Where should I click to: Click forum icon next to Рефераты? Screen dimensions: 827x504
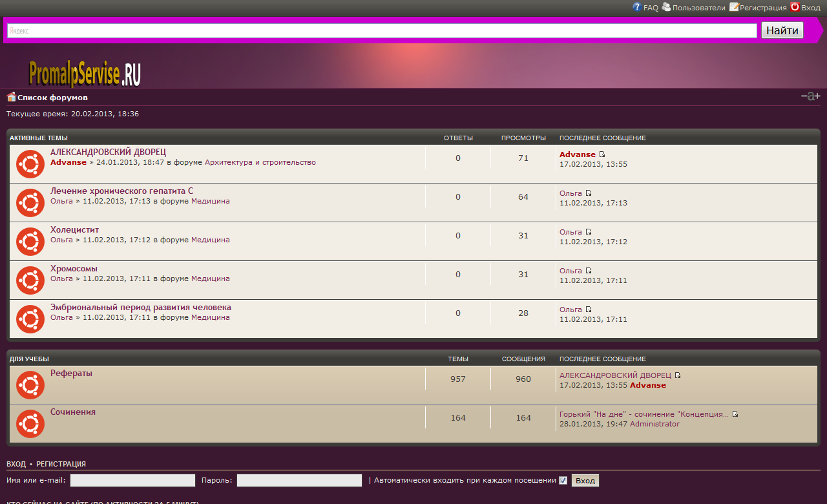30,385
